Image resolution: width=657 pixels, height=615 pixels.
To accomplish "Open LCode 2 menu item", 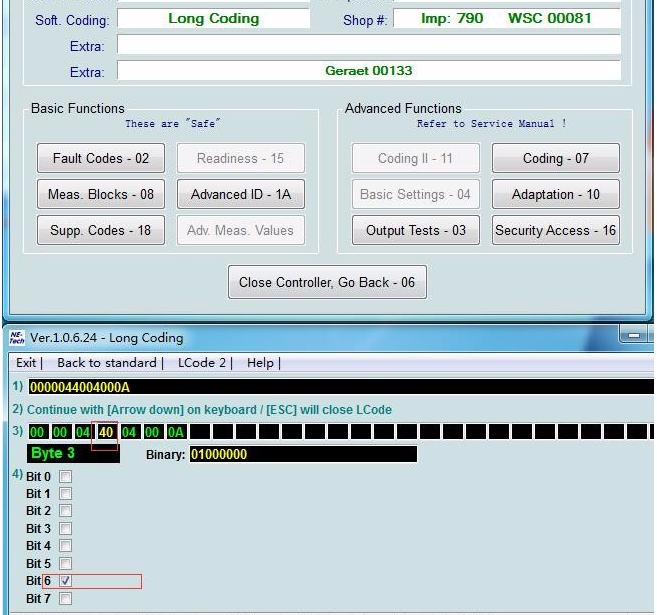I will (x=202, y=363).
